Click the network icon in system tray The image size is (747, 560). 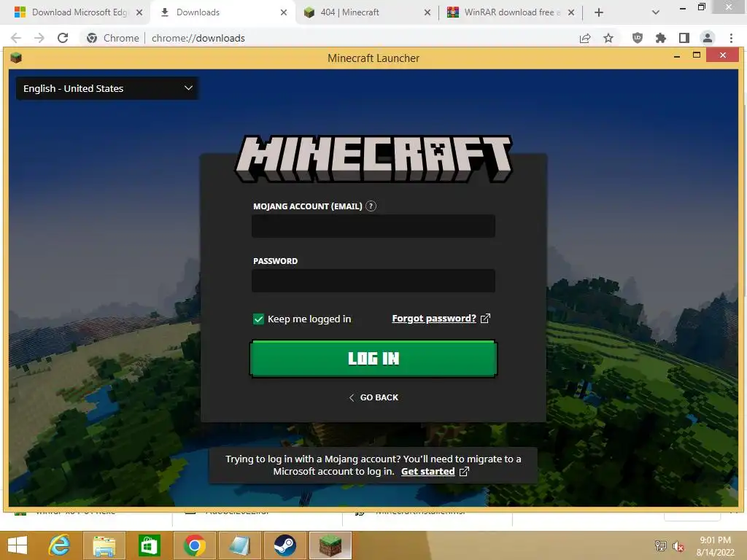coord(661,546)
